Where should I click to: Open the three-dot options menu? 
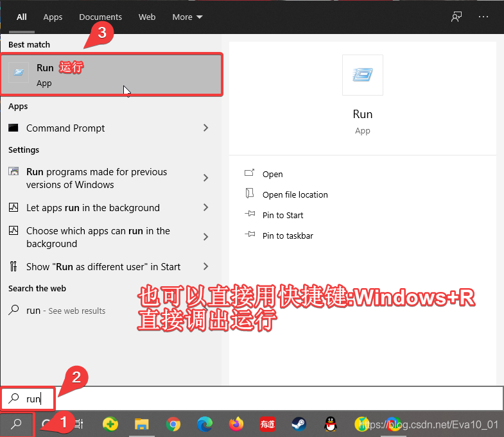(483, 17)
